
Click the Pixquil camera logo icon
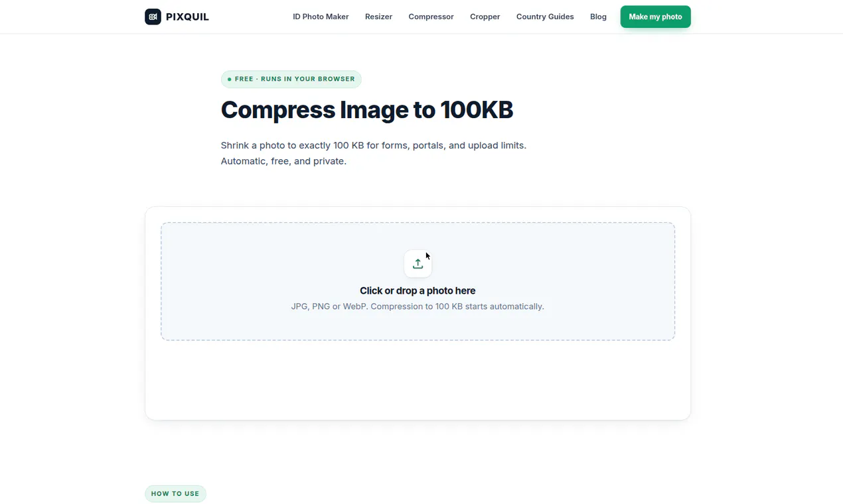[153, 17]
